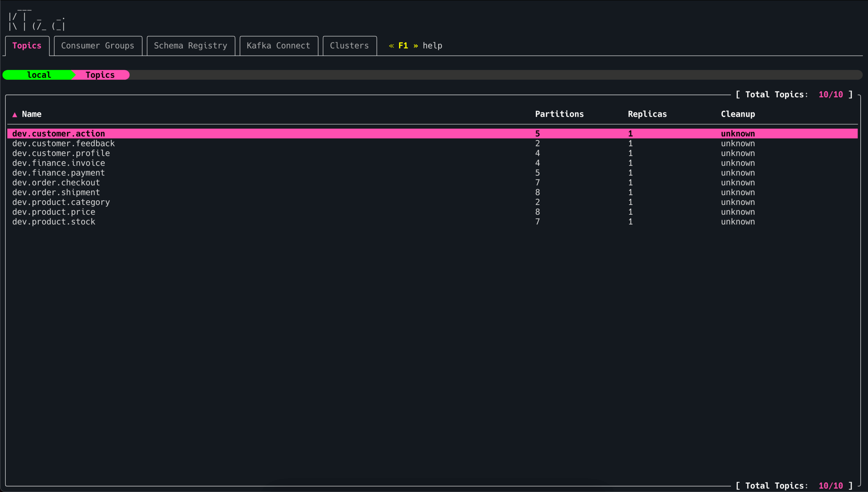Click the green local cluster breadcrumb
The height and width of the screenshot is (492, 868).
[39, 75]
